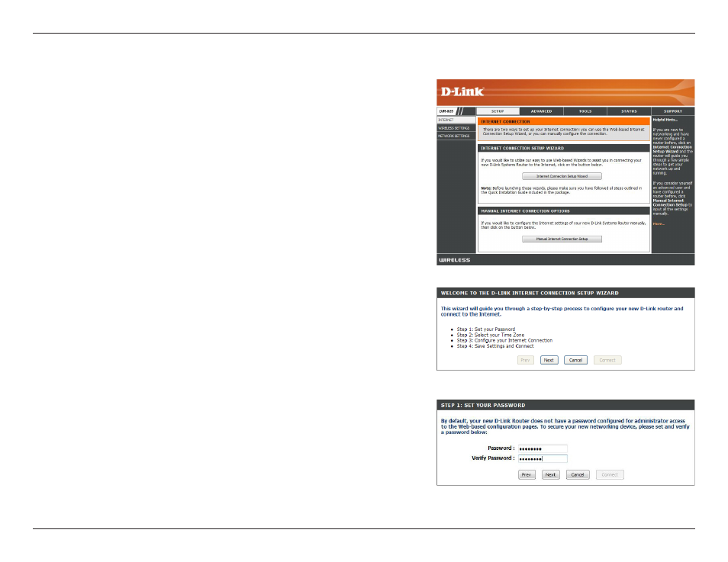Click the 'Helpful Hints...' heading

[x=665, y=120]
